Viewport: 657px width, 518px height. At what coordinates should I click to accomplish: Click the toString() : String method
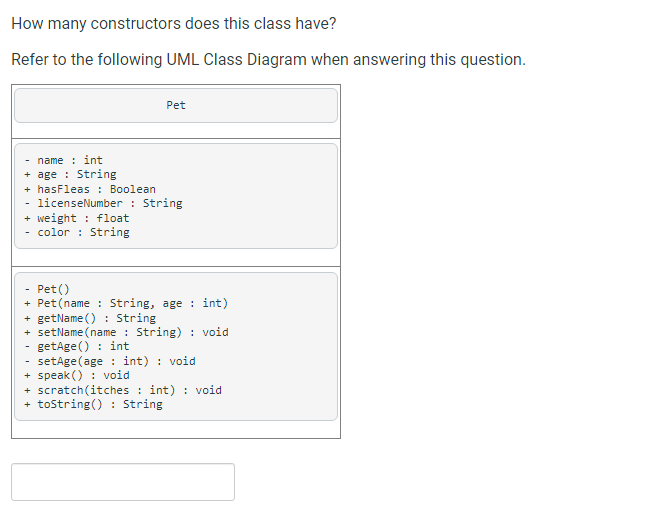93,404
